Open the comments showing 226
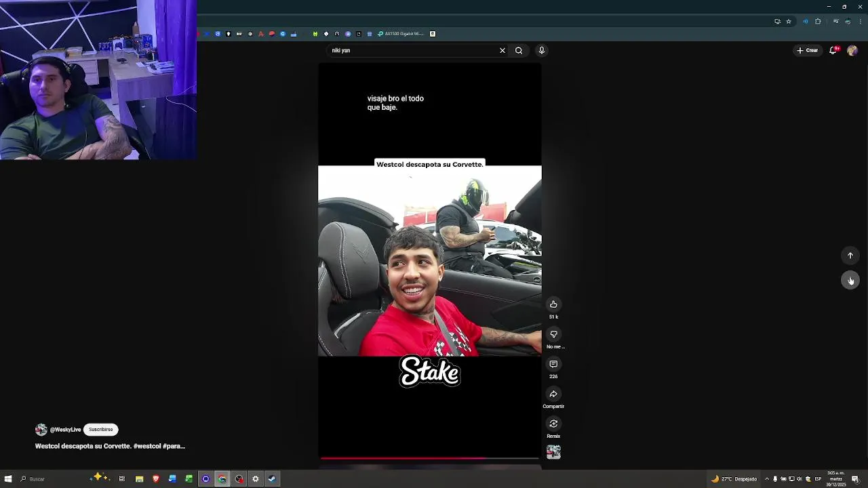The height and width of the screenshot is (488, 868). [x=553, y=364]
